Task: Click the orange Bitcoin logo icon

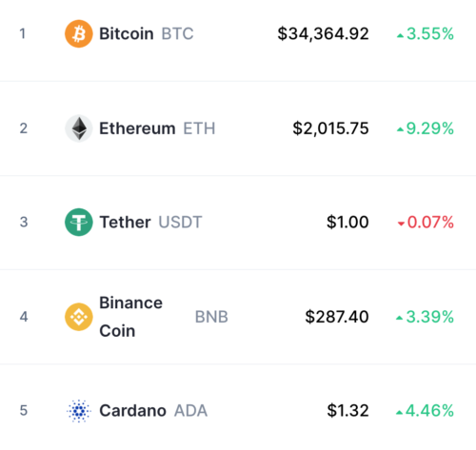Action: click(x=79, y=33)
